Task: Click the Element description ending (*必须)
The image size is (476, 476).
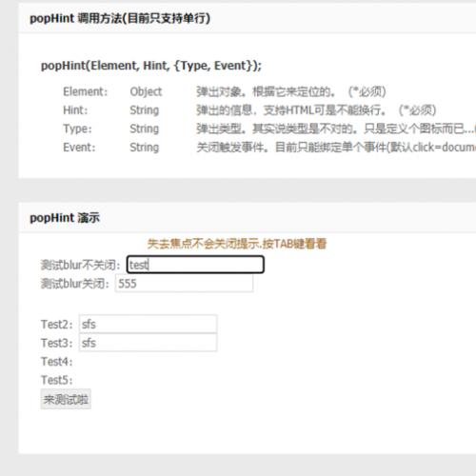Action: tap(291, 91)
